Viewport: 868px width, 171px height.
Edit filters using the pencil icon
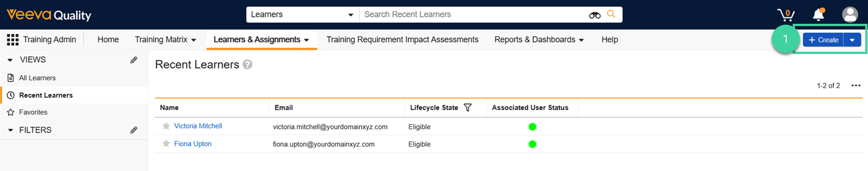coord(134,130)
